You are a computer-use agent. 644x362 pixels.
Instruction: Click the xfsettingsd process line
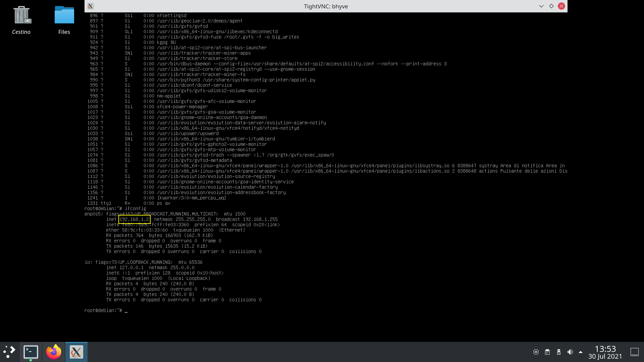(x=138, y=15)
